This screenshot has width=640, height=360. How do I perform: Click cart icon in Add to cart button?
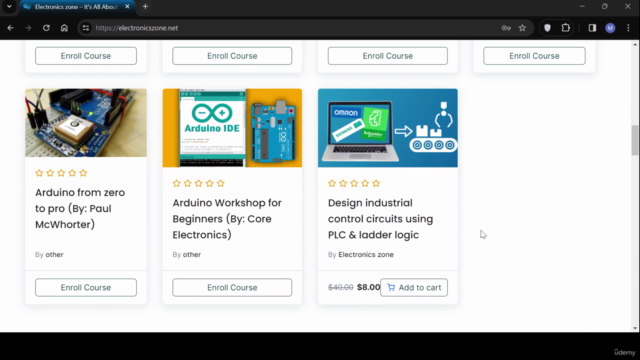[391, 287]
